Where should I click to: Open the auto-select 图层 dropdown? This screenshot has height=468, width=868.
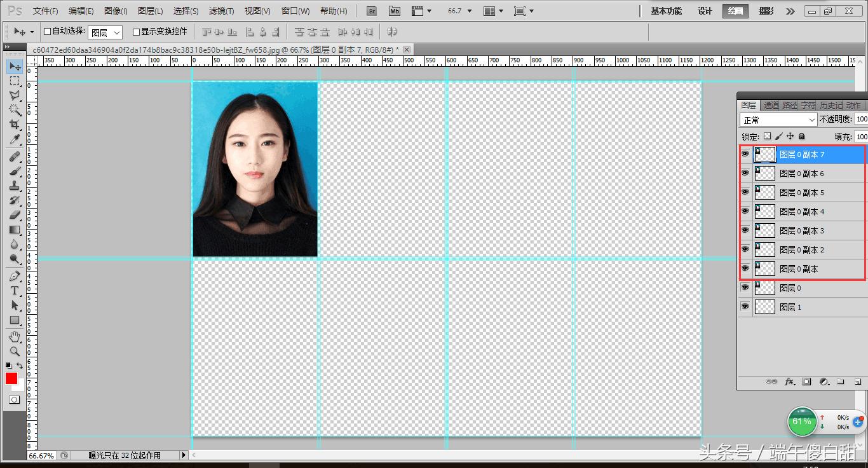point(105,32)
